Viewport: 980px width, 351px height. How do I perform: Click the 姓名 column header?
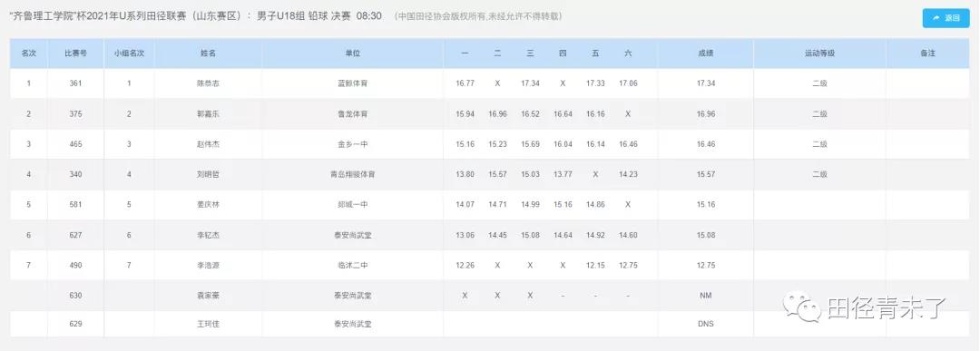coord(208,54)
